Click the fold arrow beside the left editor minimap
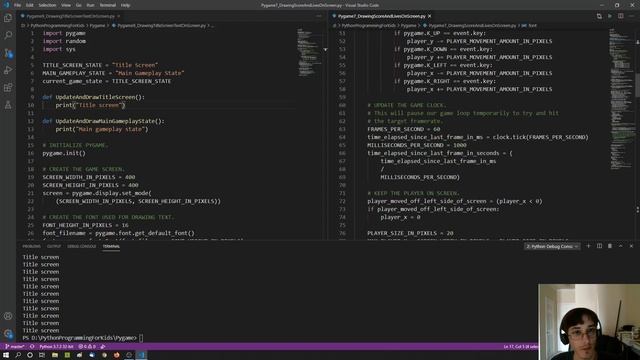640x360 pixels. [325, 49]
